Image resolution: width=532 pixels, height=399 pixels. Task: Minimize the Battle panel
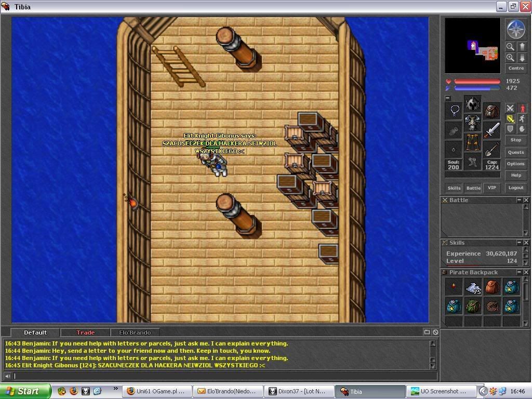[519, 200]
